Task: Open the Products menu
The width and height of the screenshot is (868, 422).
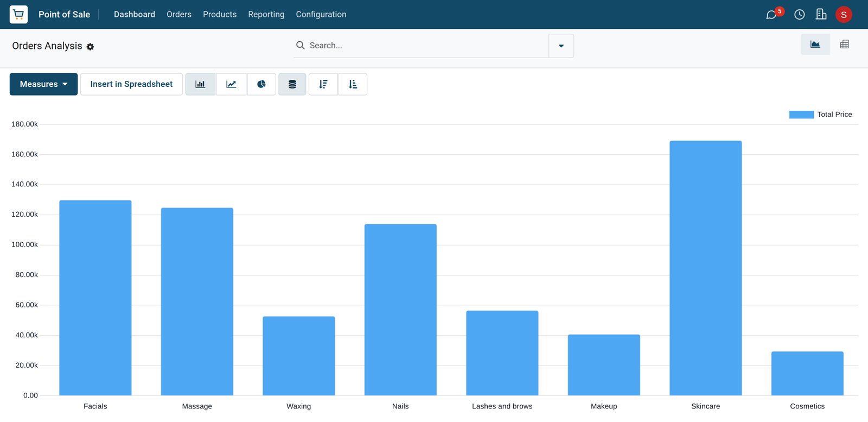Action: pos(220,14)
